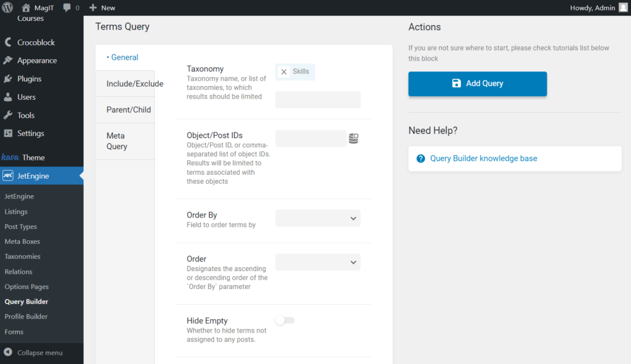The height and width of the screenshot is (364, 631).
Task: Click the Terms Query heading text
Action: pos(123,26)
